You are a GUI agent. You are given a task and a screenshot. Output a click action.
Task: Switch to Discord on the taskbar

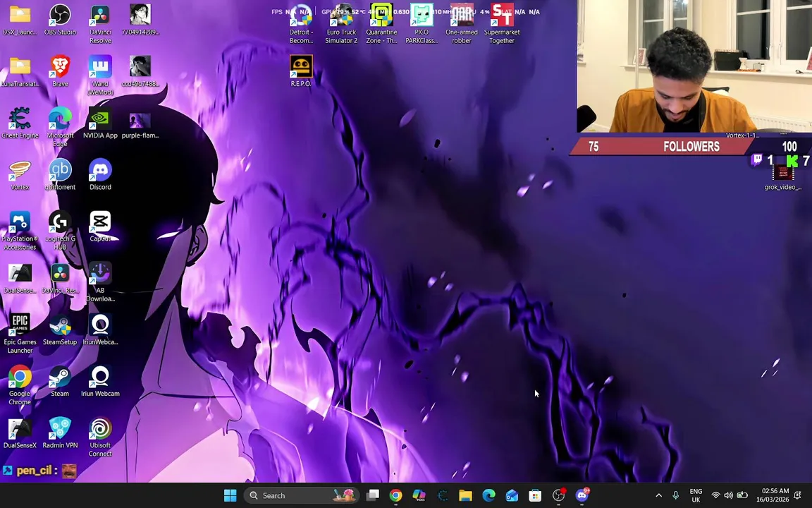[582, 495]
